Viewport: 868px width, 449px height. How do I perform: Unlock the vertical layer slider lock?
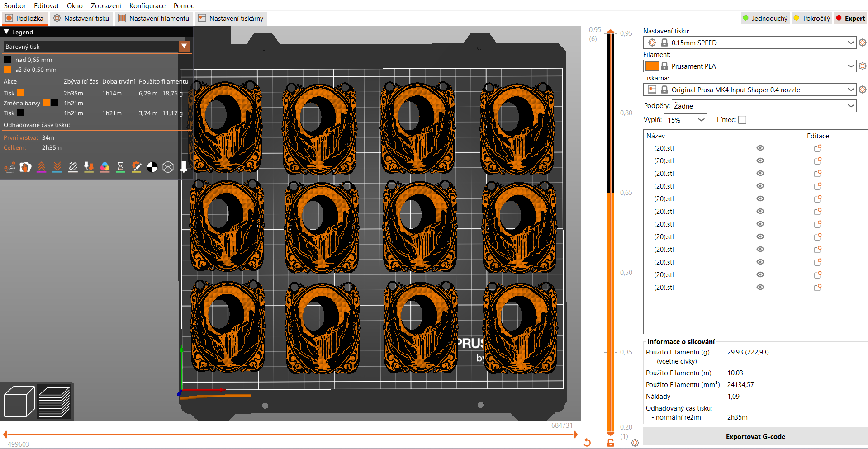(611, 443)
